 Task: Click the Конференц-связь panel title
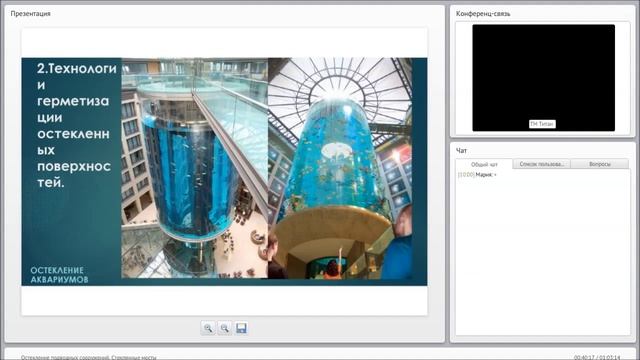pos(483,14)
